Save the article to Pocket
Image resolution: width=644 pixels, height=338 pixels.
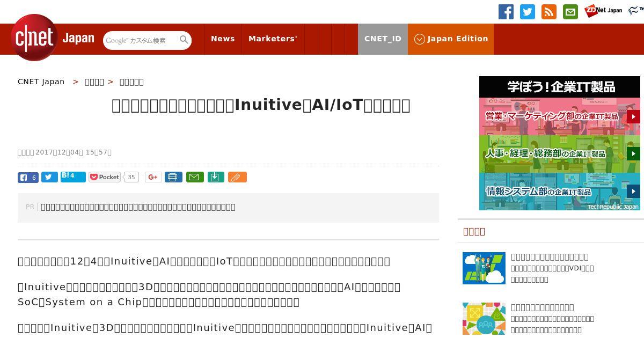(x=105, y=177)
